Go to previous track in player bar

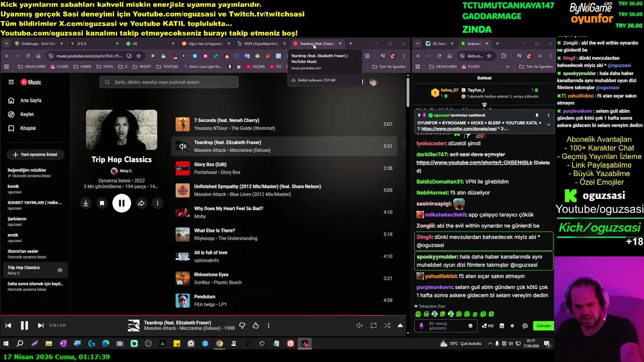pyautogui.click(x=8, y=325)
